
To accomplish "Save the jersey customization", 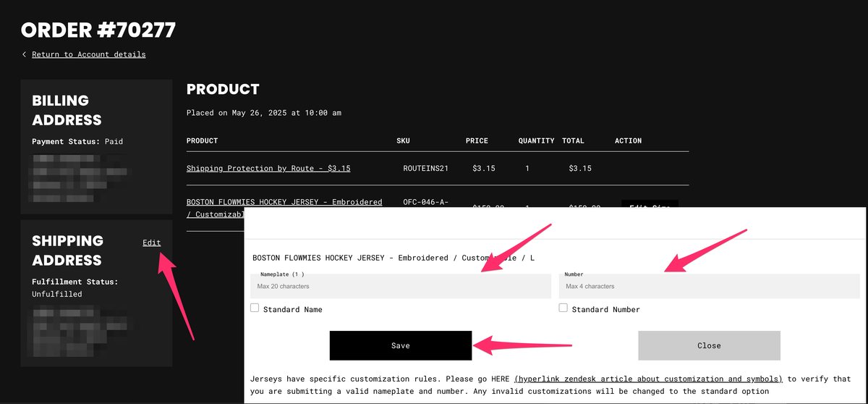I will (401, 345).
